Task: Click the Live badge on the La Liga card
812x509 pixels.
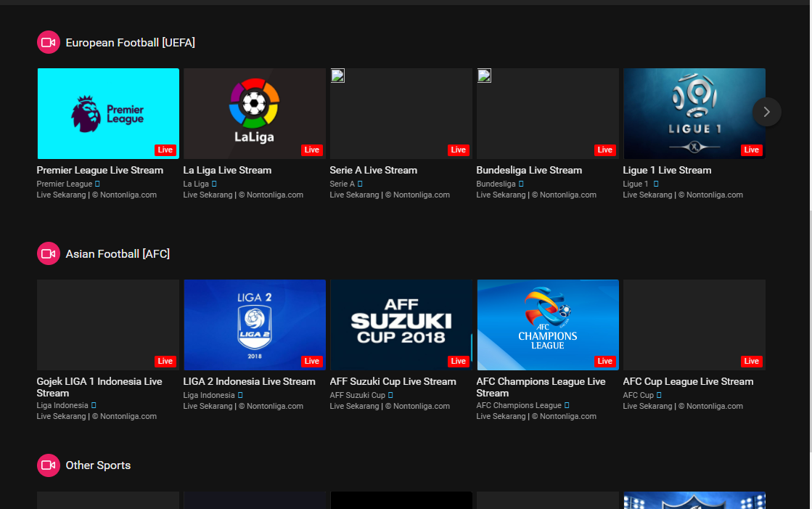Action: pyautogui.click(x=312, y=150)
